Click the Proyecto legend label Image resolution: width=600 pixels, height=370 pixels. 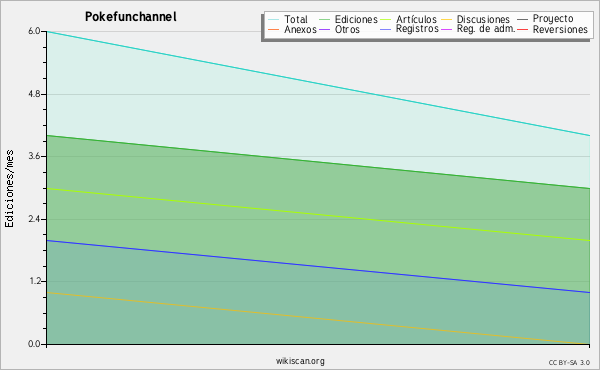(553, 19)
